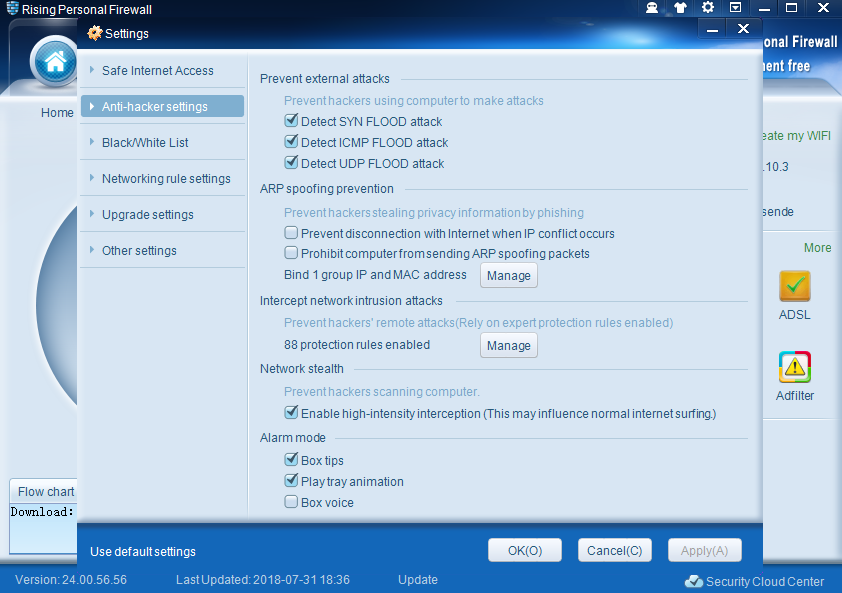Screen dimensions: 842x593
Task: Click the 'ARP spoofing prevention' heading
Action: pyautogui.click(x=326, y=189)
